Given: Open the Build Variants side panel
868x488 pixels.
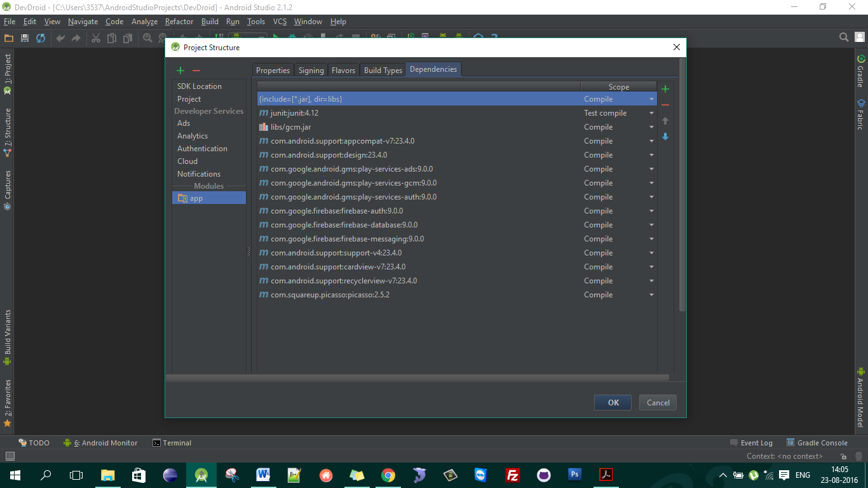Looking at the screenshot, I should click(8, 338).
